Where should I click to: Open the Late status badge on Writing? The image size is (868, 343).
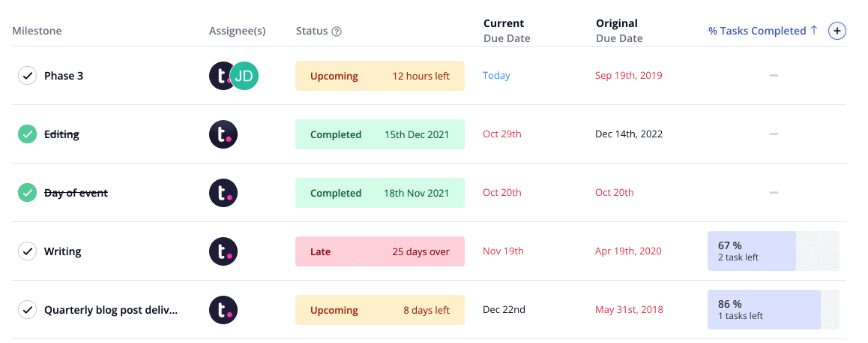click(x=380, y=251)
